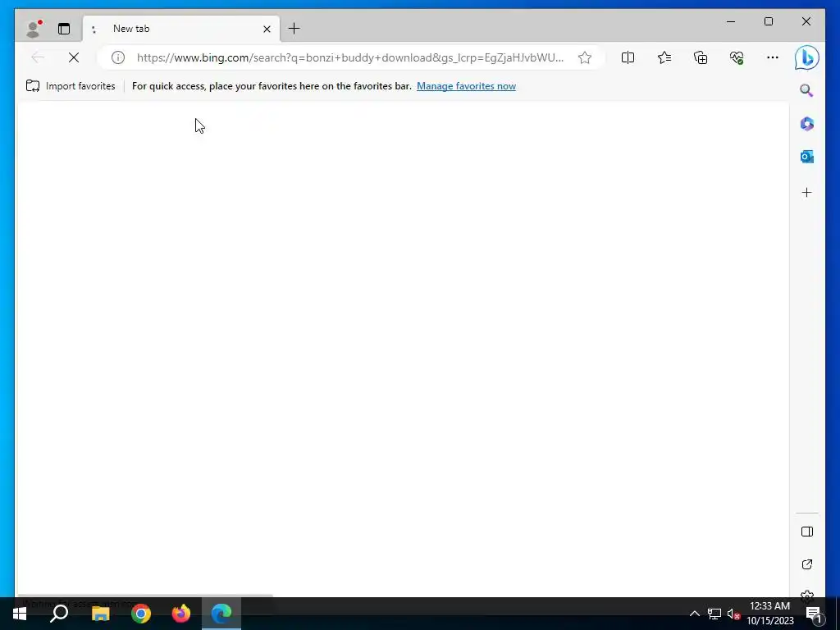The width and height of the screenshot is (840, 630).
Task: Open the Favorites list
Action: click(664, 57)
